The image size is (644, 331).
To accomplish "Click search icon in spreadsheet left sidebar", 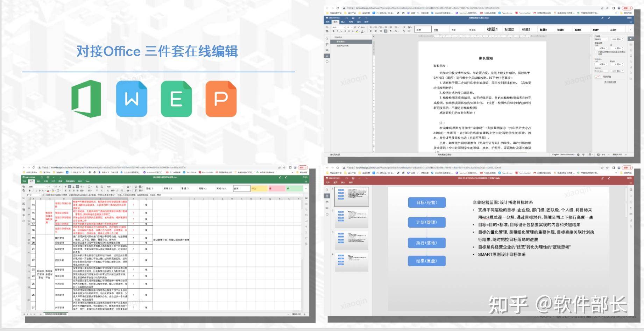I will point(23,198).
